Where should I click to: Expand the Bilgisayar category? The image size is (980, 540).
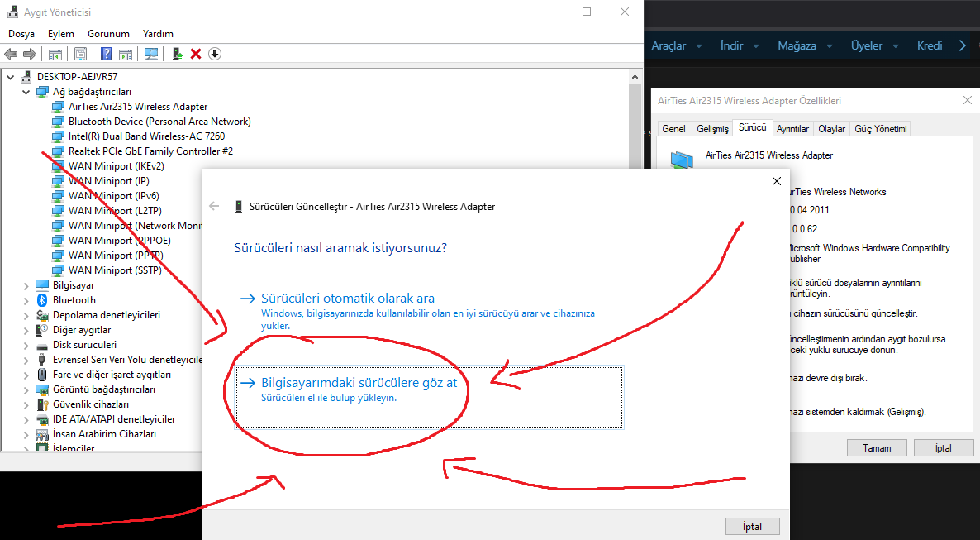[x=26, y=285]
